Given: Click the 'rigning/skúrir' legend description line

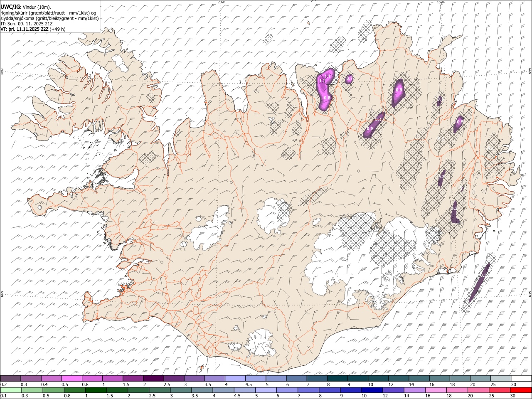Looking at the screenshot, I should (48, 12).
